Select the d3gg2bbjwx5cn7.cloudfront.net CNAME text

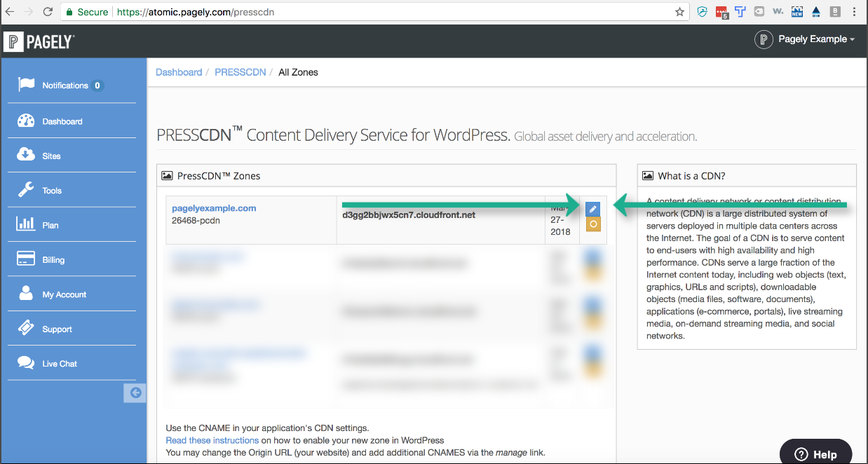pos(409,214)
